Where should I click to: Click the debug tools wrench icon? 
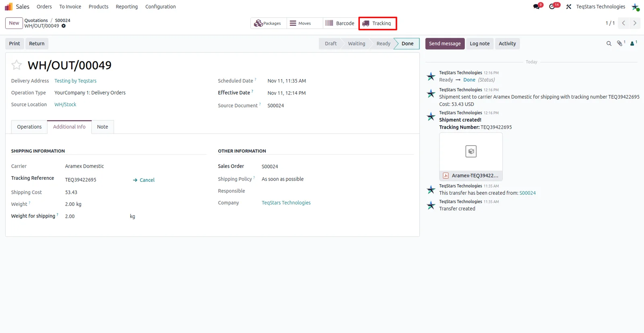tap(568, 6)
